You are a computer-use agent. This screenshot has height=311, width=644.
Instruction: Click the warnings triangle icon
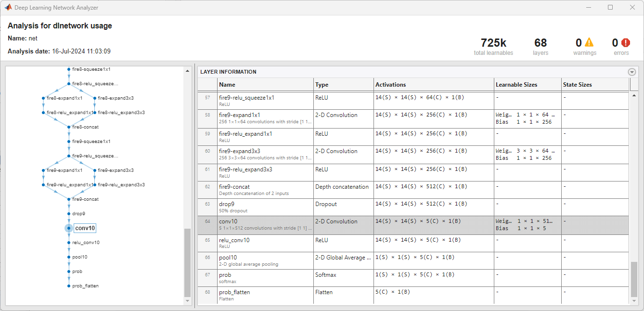[x=589, y=43]
